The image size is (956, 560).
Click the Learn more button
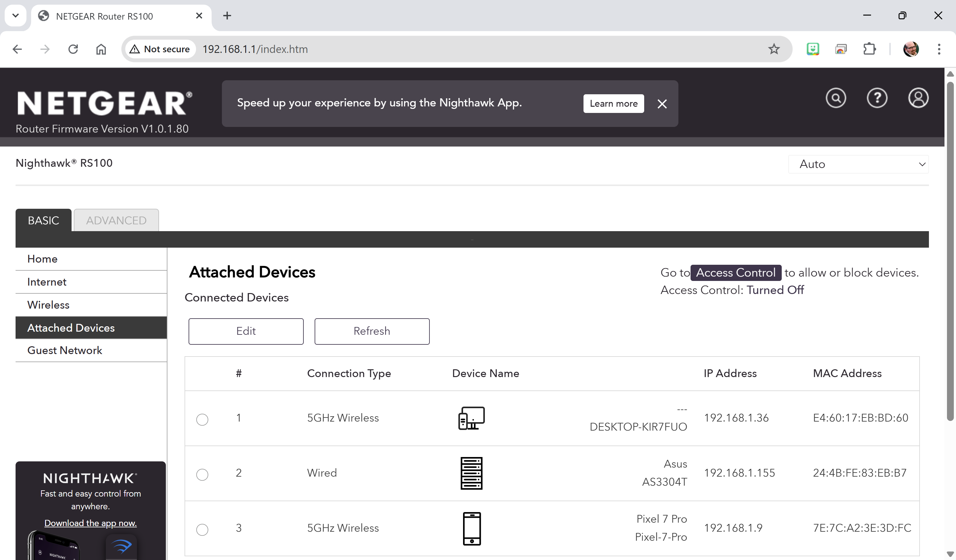613,104
